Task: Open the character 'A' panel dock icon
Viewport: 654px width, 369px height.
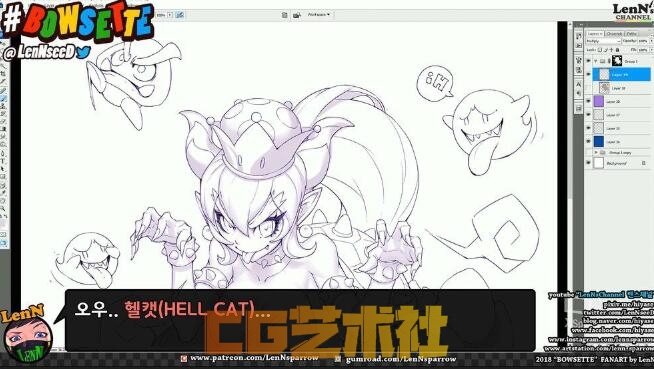Action: (579, 85)
